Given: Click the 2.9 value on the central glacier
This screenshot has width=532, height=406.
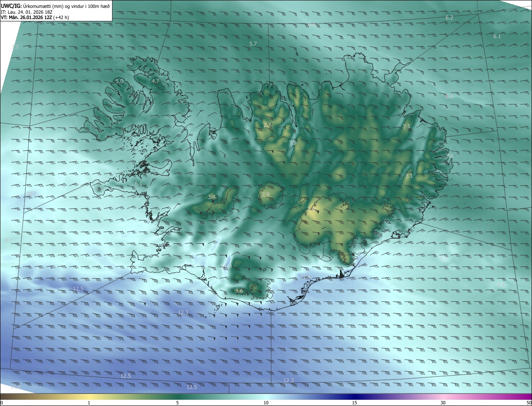Looking at the screenshot, I should pyautogui.click(x=266, y=194).
